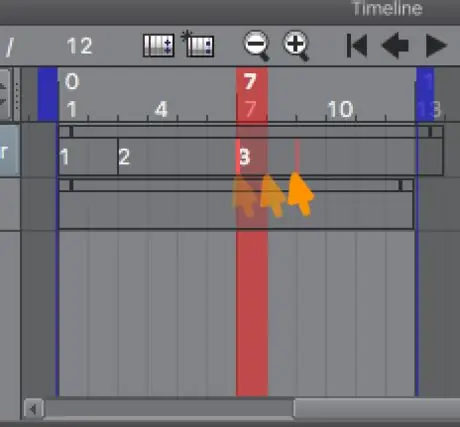Click the red frame 7 playhead header
Image resolution: width=460 pixels, height=427 pixels.
point(252,82)
